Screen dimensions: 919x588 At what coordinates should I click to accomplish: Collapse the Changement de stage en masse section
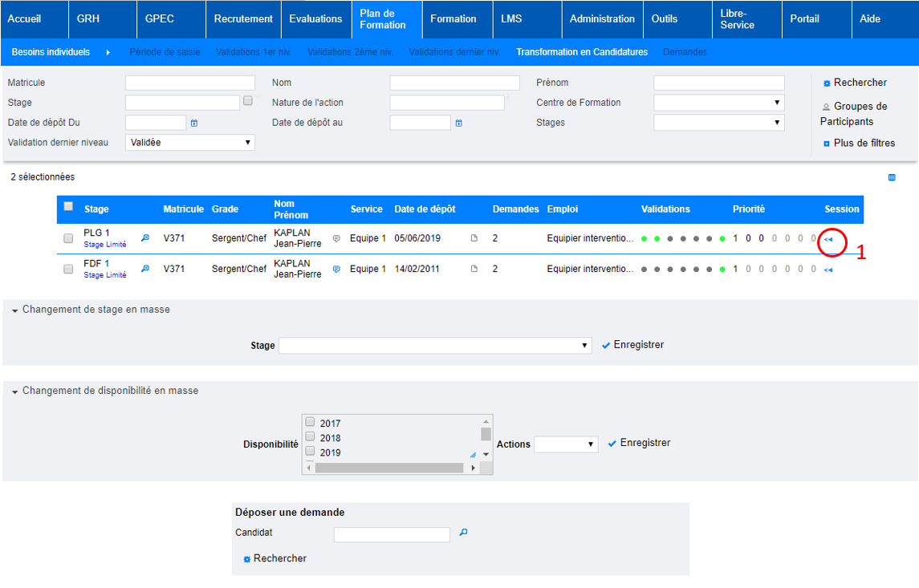point(15,310)
